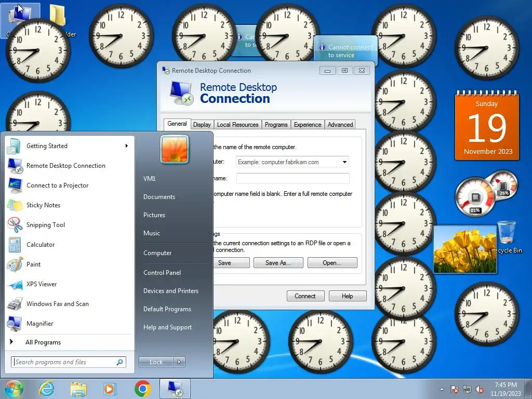
Task: Launch Calculator from Start menu
Action: coord(68,244)
